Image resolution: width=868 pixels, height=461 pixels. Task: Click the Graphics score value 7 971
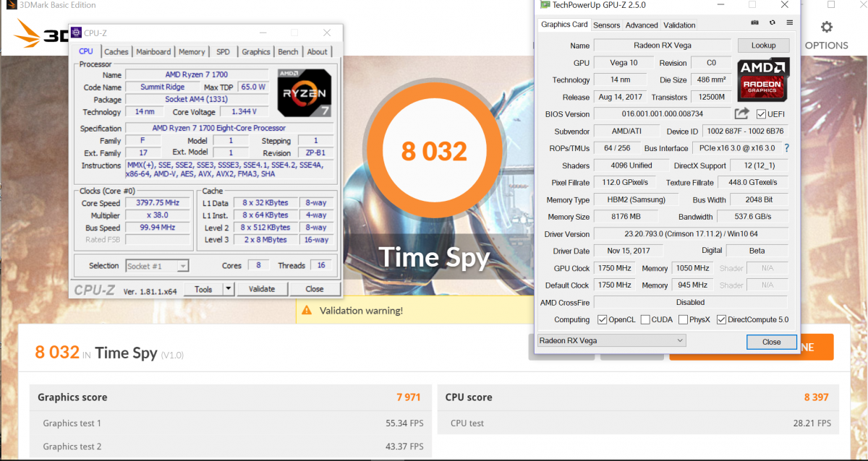(x=408, y=397)
